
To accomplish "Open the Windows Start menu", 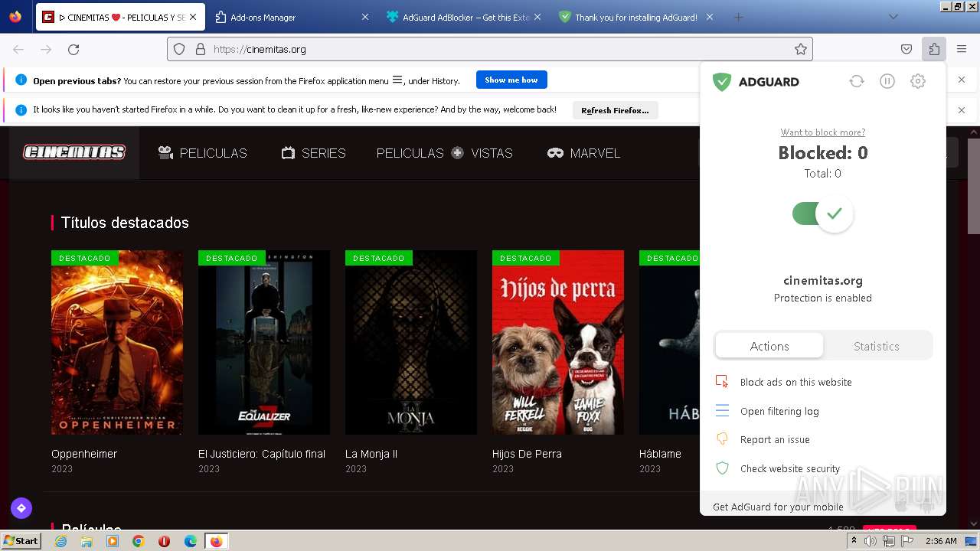I will coord(21,541).
